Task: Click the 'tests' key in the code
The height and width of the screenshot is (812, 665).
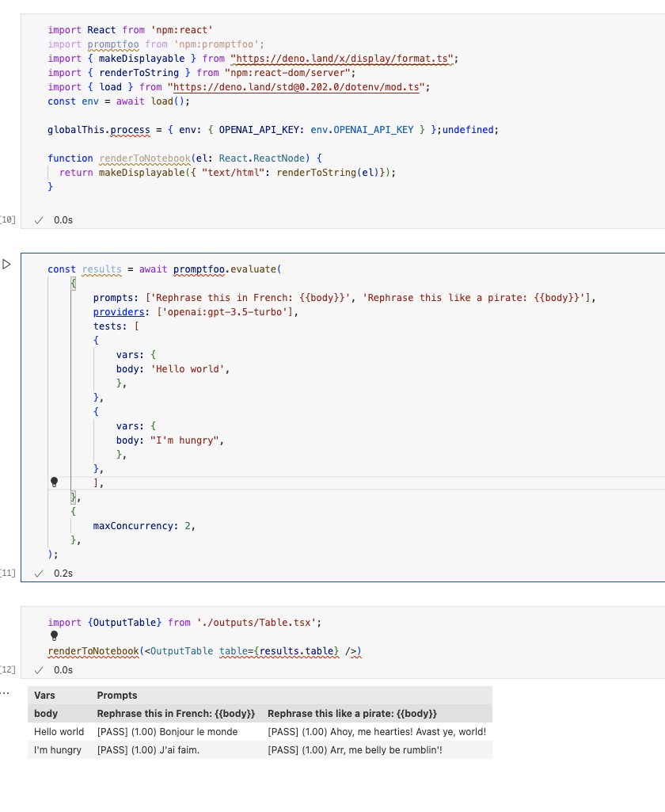Action: [107, 326]
